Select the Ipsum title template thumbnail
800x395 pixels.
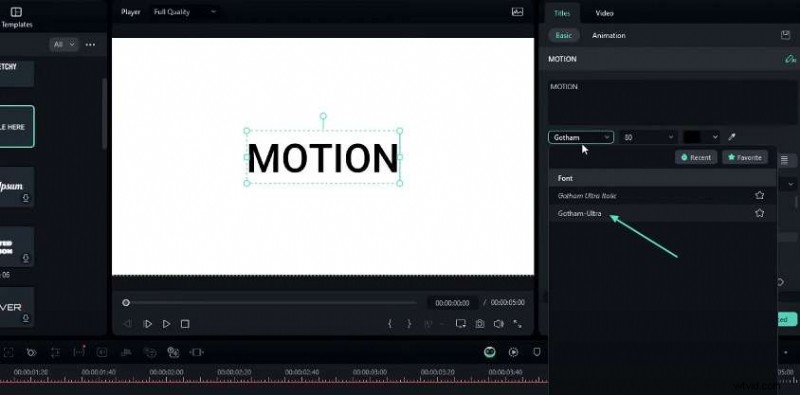coord(17,187)
